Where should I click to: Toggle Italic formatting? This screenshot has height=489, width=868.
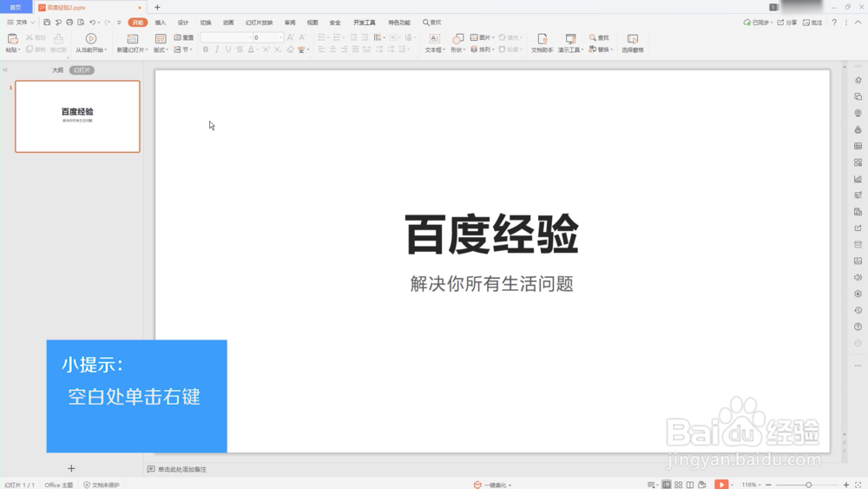(217, 50)
